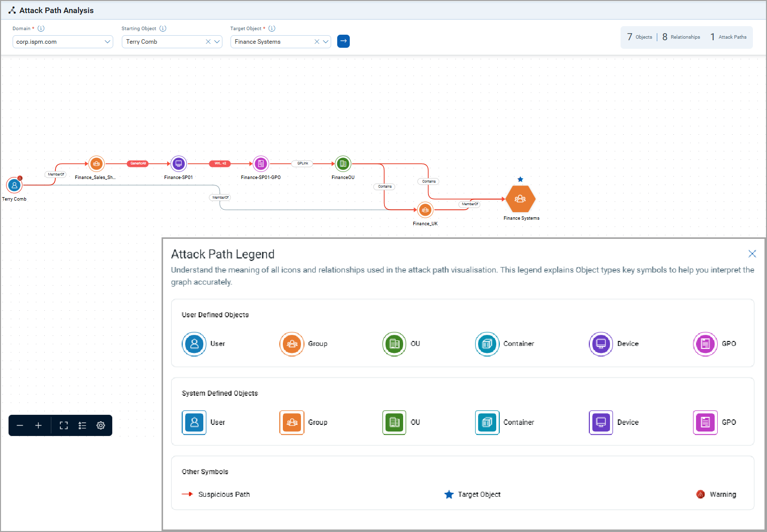This screenshot has height=532, width=767.
Task: Click the Attack Path Analysis header icon
Action: pyautogui.click(x=11, y=10)
